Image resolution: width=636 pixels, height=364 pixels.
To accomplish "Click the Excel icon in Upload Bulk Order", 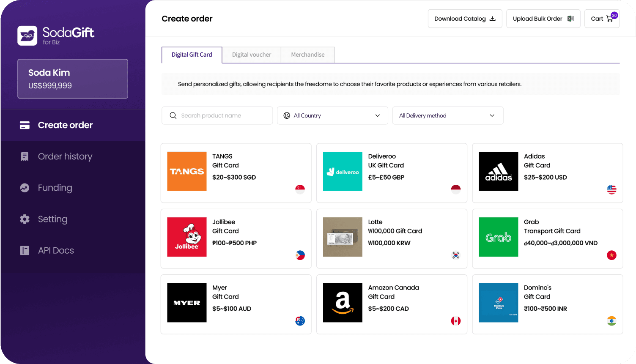I will tap(570, 19).
